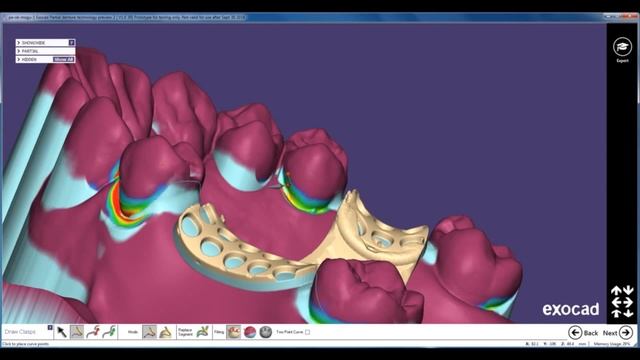Expand the PARTIAL group
The width and height of the screenshot is (640, 360).
(19, 51)
